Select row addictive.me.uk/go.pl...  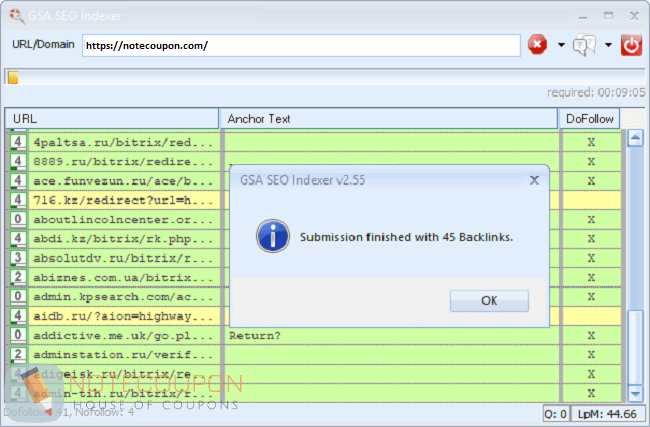(x=314, y=335)
